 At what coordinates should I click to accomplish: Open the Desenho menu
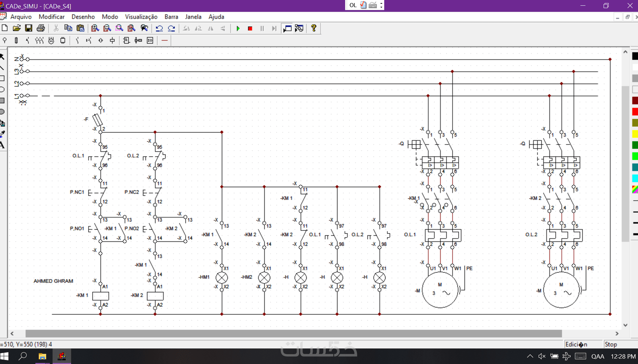click(x=83, y=17)
